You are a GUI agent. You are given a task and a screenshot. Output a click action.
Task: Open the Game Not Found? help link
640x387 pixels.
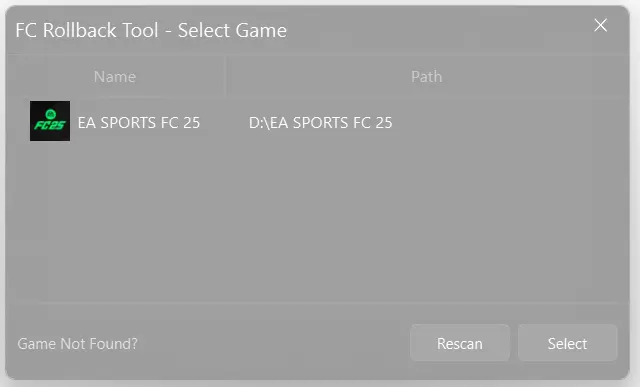pyautogui.click(x=78, y=344)
